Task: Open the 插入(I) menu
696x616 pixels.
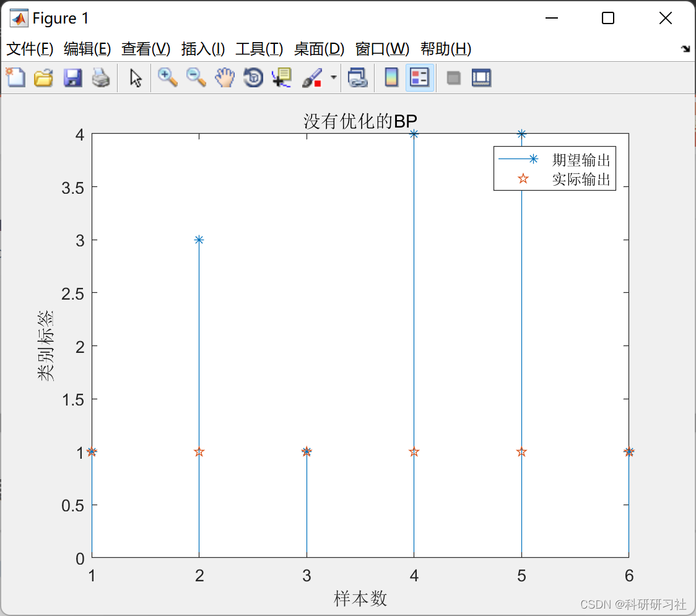Action: (x=203, y=49)
